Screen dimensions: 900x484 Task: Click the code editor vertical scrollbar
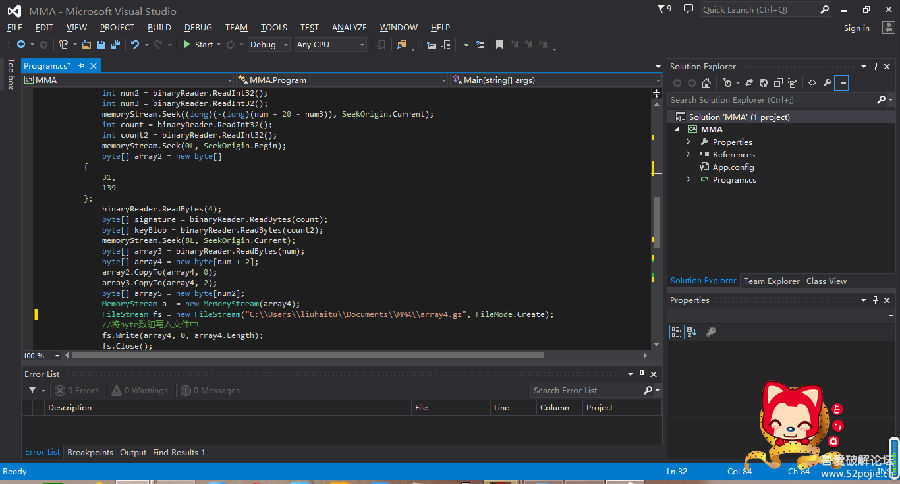(657, 220)
